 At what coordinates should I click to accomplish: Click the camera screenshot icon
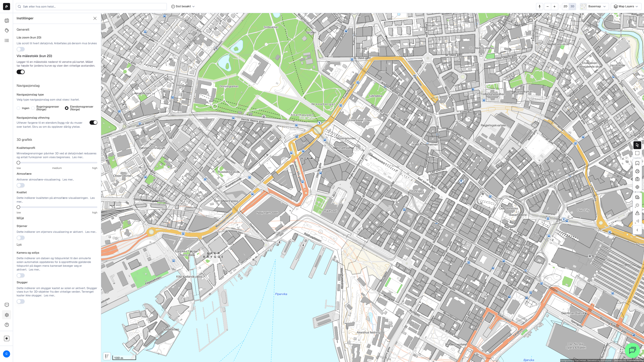coord(637,179)
